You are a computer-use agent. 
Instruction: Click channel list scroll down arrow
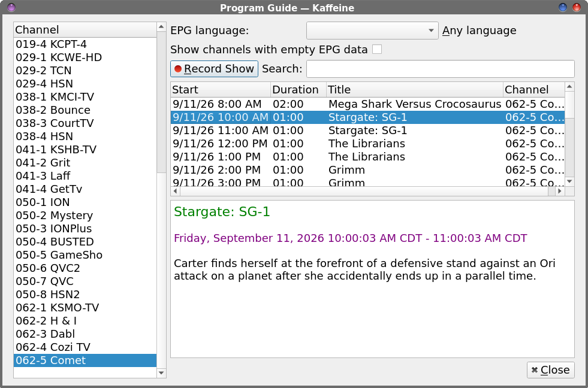tap(162, 373)
